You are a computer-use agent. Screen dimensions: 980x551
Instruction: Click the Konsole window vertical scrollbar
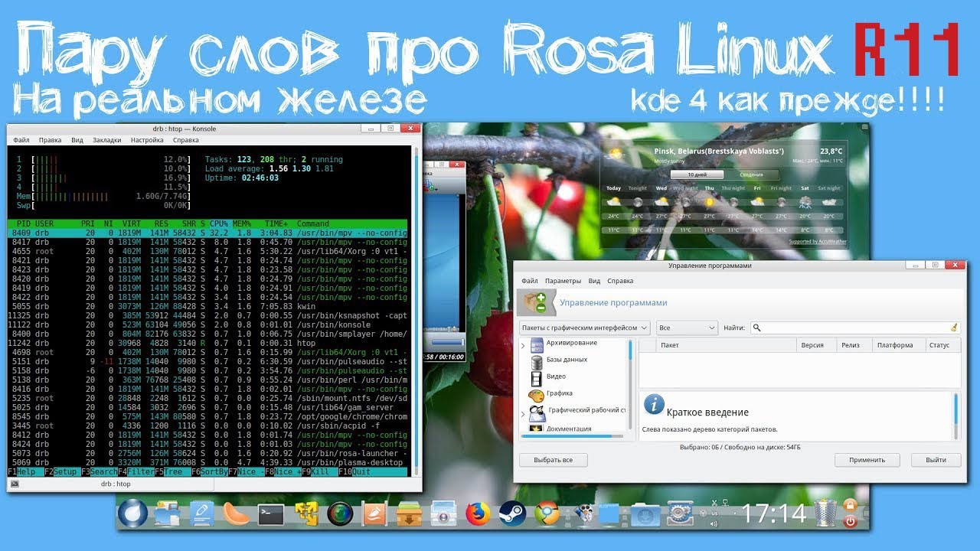(x=416, y=310)
